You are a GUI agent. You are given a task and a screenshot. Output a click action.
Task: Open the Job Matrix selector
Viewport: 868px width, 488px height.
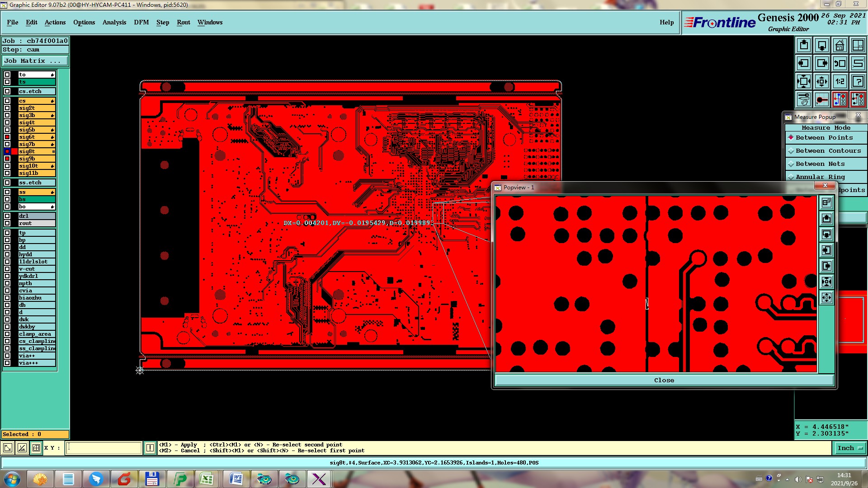(35, 61)
